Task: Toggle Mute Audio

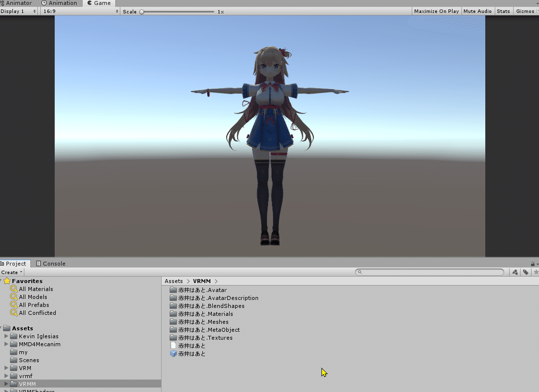Action: click(x=477, y=11)
